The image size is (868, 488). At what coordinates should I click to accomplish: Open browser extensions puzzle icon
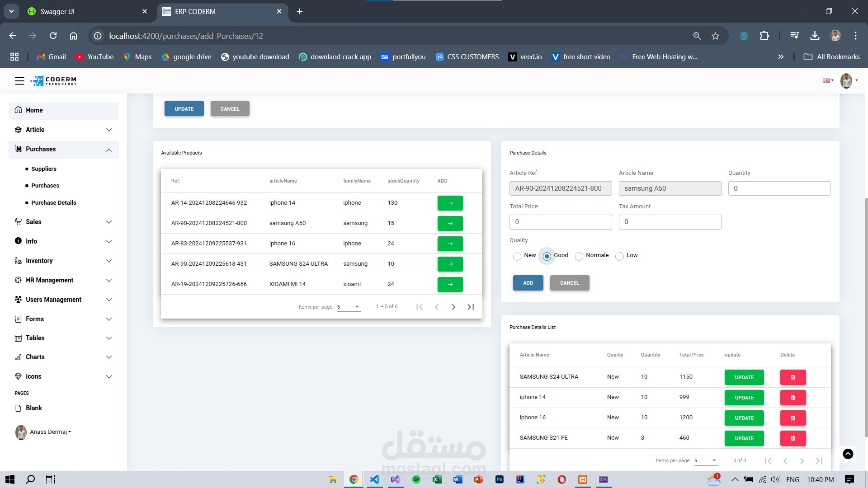point(764,36)
